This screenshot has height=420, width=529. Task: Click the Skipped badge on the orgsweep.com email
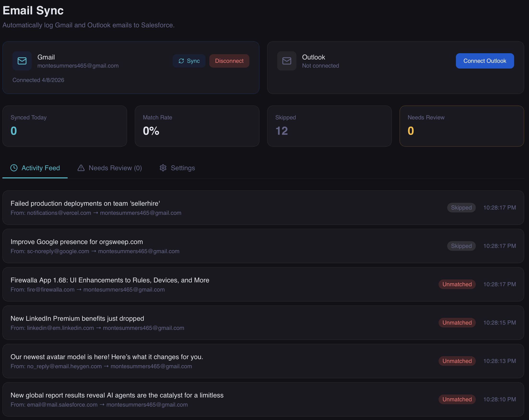tap(461, 246)
